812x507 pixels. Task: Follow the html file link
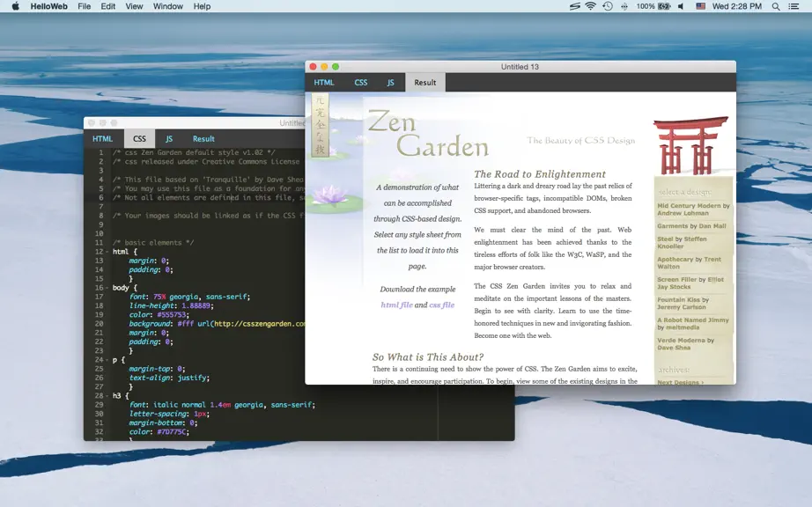click(396, 305)
